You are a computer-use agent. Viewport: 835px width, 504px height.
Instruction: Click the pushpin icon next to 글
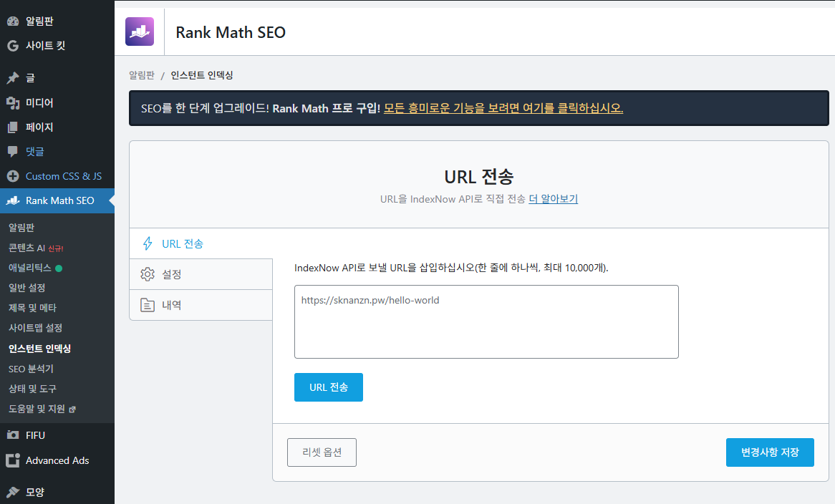tap(13, 78)
